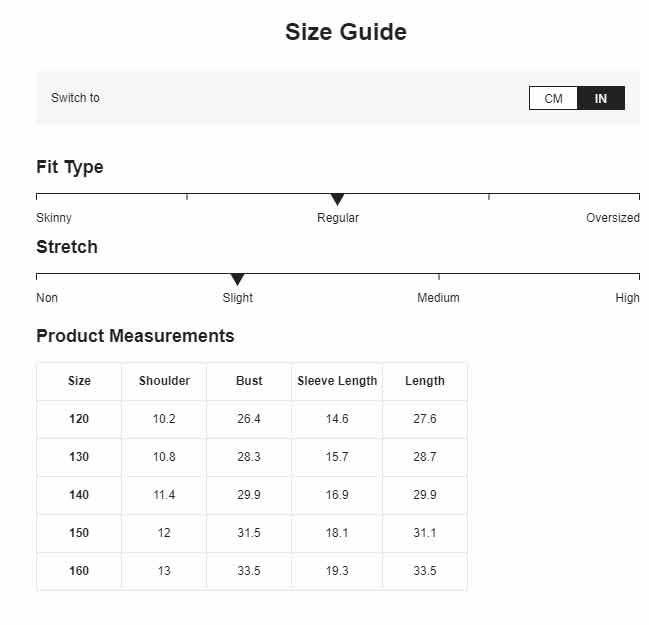Click the Product Measurements heading

(135, 336)
